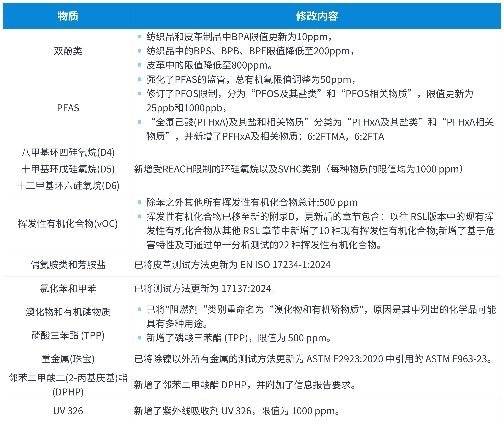Select the 氯化苯和甲苯 cell

coord(68,288)
